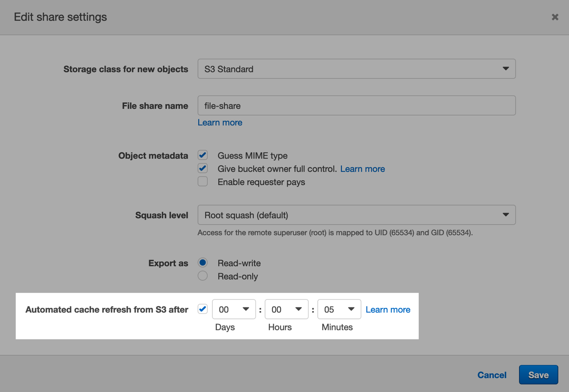Open Learn more about bucket owner control
Screen dimensions: 569x392
(362, 168)
